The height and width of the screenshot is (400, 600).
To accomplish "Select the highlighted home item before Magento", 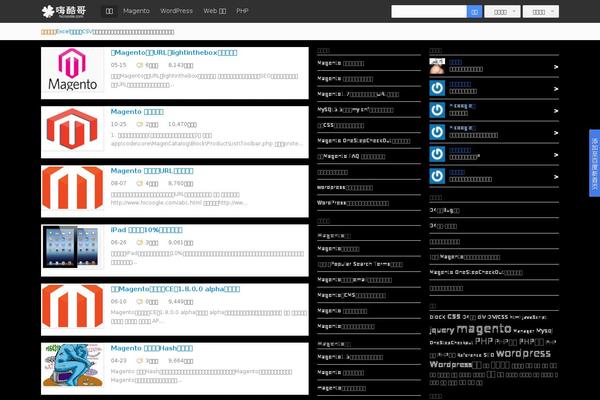I will tap(109, 11).
